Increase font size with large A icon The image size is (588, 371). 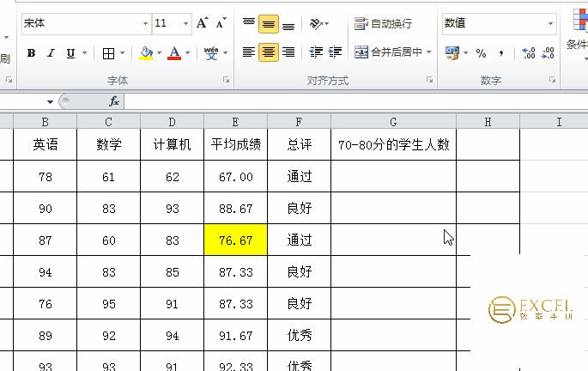click(203, 23)
